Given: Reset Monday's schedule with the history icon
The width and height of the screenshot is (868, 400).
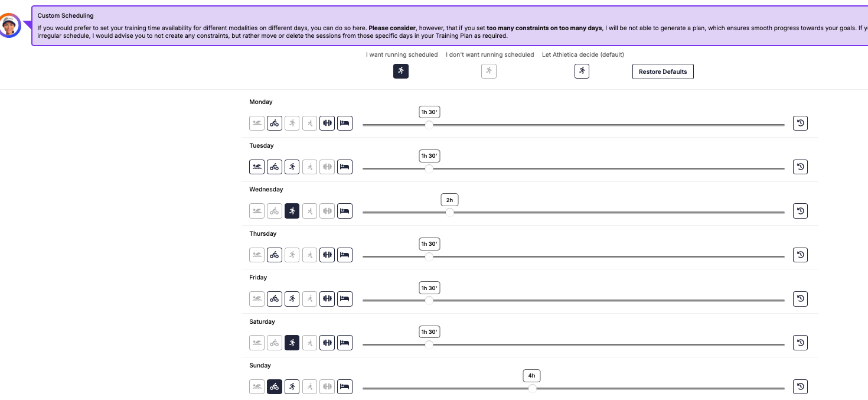Looking at the screenshot, I should [800, 123].
